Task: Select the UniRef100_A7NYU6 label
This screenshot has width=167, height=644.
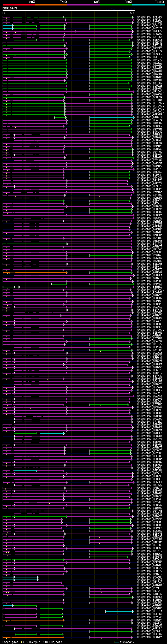Action: tap(150, 77)
